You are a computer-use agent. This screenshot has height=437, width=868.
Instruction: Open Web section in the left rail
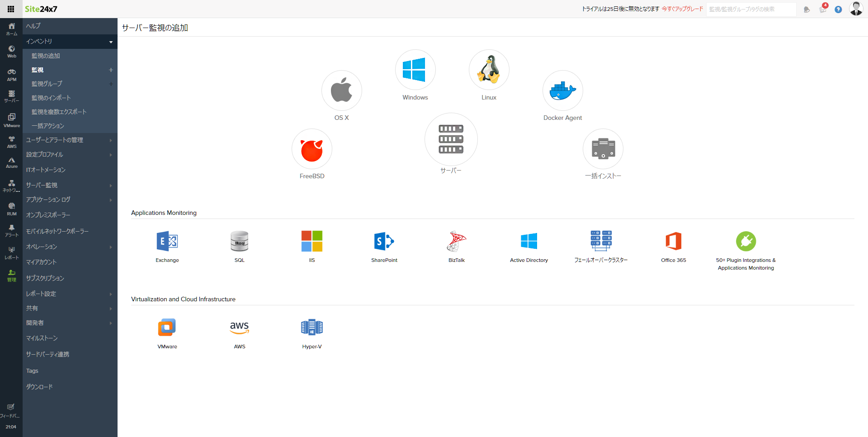pyautogui.click(x=11, y=52)
